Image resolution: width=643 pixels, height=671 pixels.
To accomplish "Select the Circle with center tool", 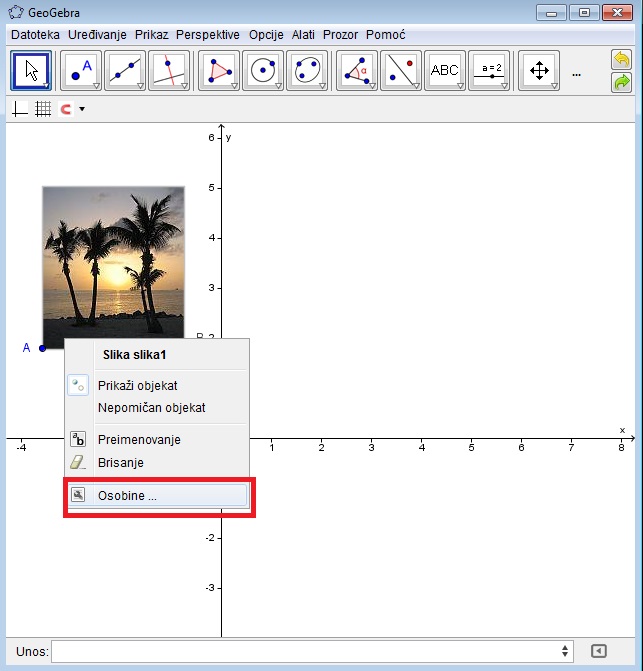I will coord(263,71).
